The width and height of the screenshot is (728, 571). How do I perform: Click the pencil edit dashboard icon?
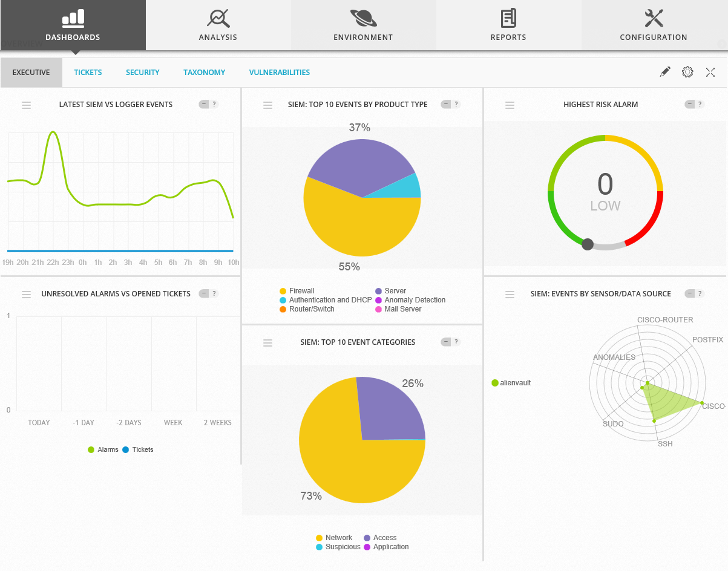(665, 72)
